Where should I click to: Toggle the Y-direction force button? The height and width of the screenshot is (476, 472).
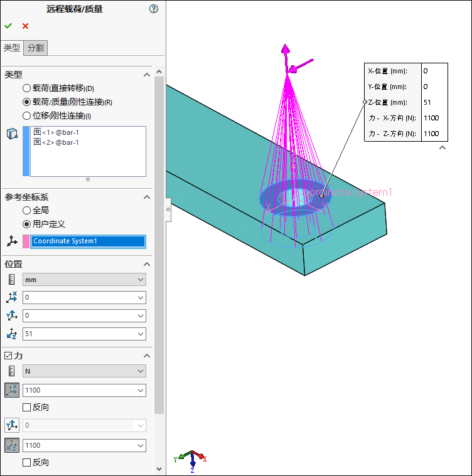pyautogui.click(x=12, y=425)
